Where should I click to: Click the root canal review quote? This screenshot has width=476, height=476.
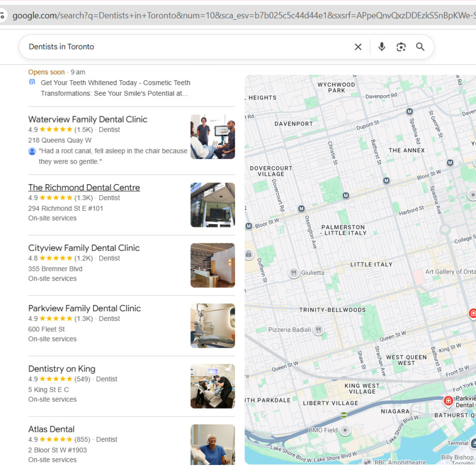(x=113, y=156)
